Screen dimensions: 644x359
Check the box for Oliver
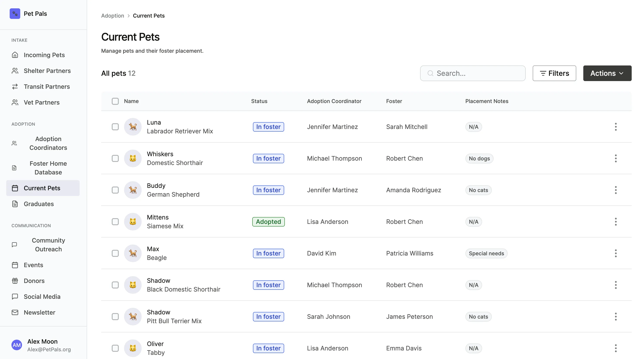(x=115, y=348)
